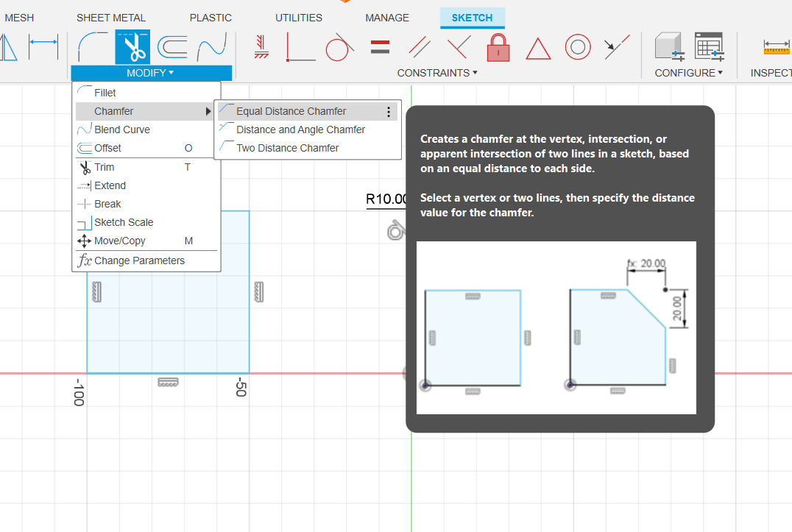Image resolution: width=792 pixels, height=532 pixels.
Task: Choose Move/Copy from the Modify menu
Action: click(146, 241)
